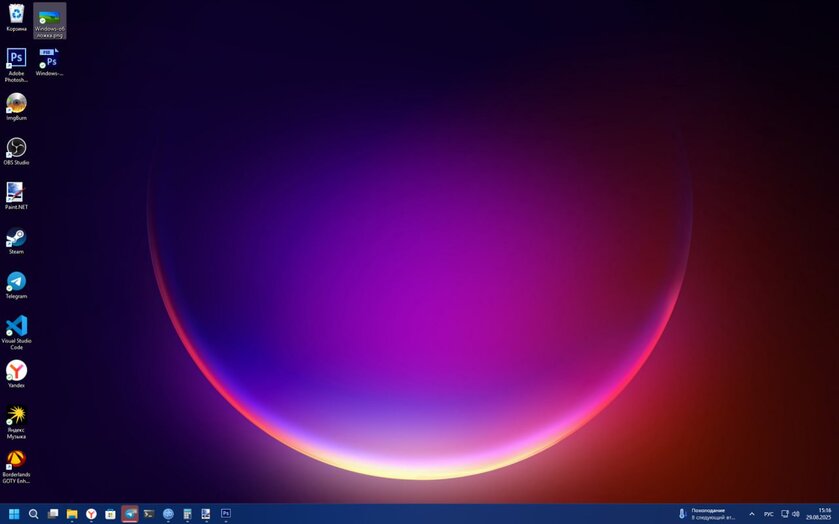Open the Terminal taskbar icon
The image size is (839, 524).
(149, 514)
